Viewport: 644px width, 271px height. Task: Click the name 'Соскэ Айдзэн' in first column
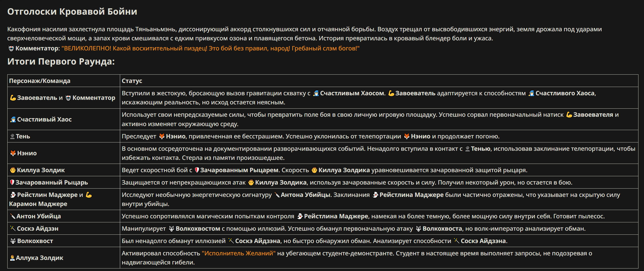pos(38,229)
